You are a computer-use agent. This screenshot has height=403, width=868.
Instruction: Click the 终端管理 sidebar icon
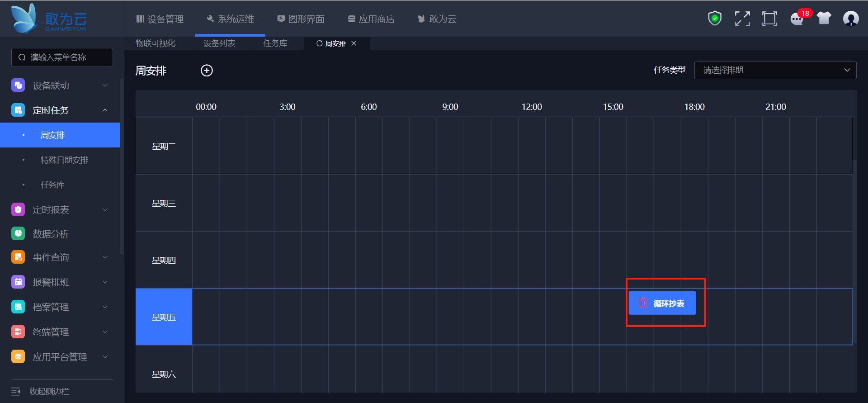click(18, 332)
